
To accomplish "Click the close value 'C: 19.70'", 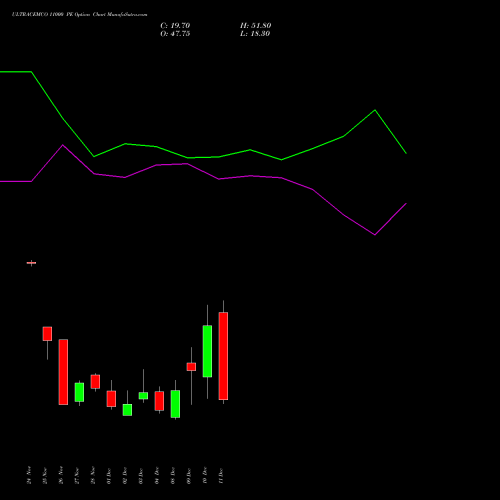I will point(175,26).
